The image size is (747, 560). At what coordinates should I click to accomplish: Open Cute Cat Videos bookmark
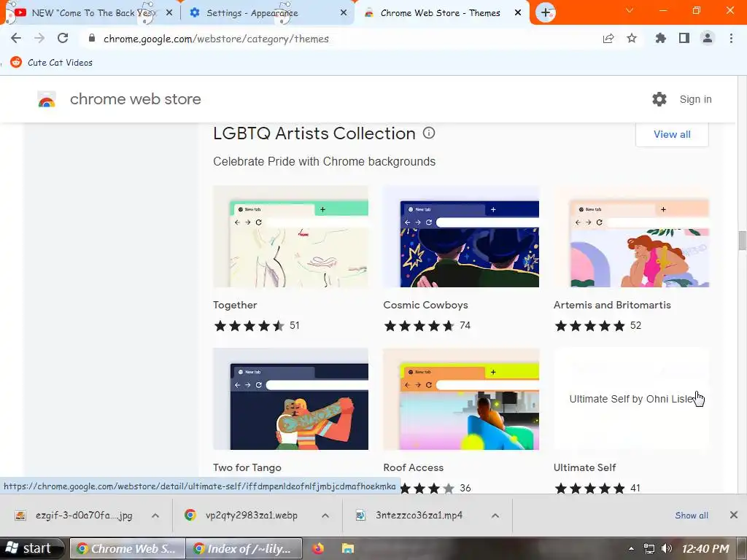click(x=52, y=63)
